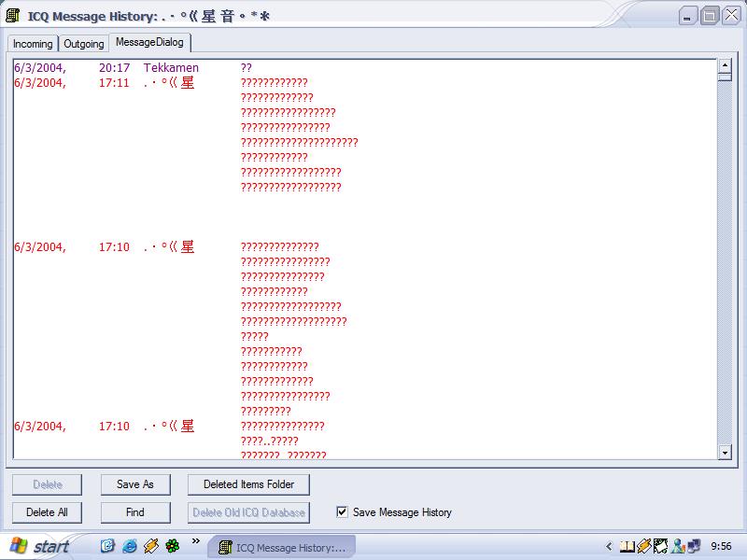Click the black square tray icon
This screenshot has width=747, height=560.
(x=660, y=546)
